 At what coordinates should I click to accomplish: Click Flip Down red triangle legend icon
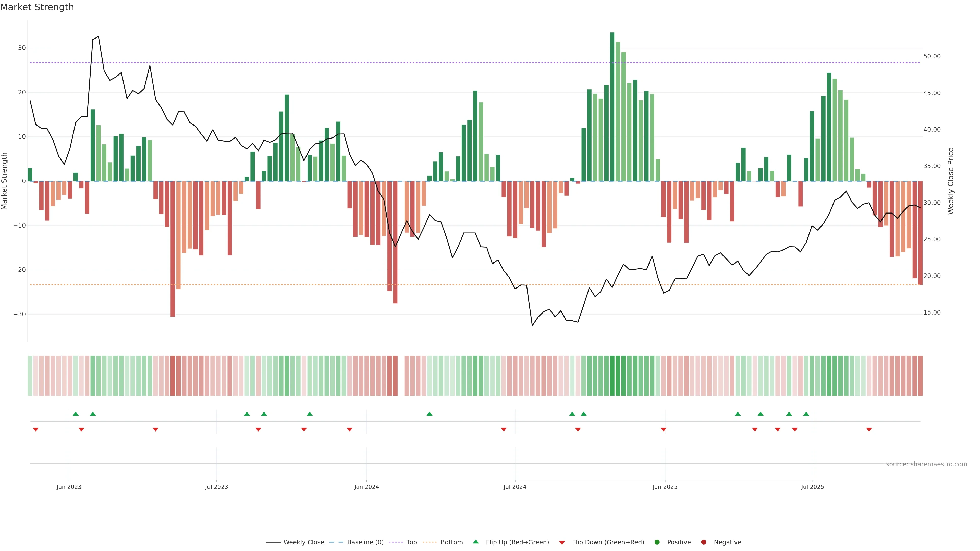tap(562, 543)
